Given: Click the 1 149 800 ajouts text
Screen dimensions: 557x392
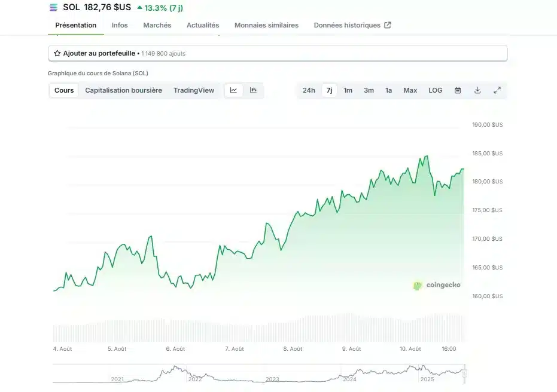Looking at the screenshot, I should [x=163, y=54].
